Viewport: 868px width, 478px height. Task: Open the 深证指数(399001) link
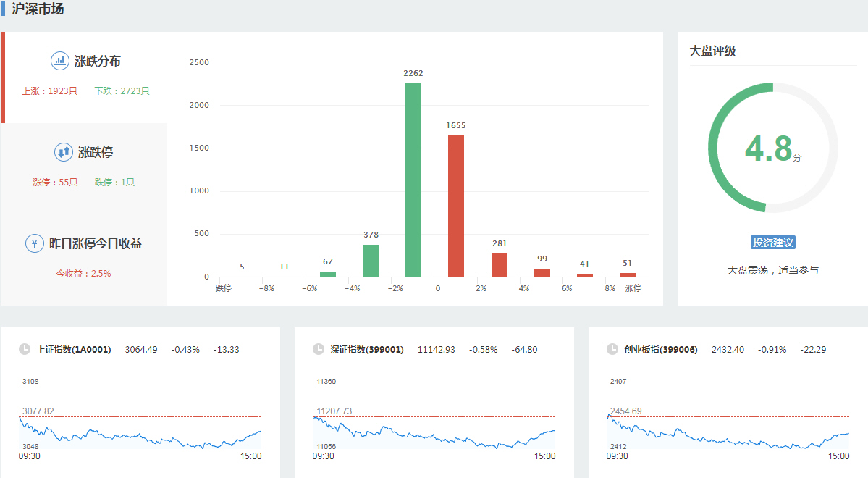pyautogui.click(x=367, y=350)
